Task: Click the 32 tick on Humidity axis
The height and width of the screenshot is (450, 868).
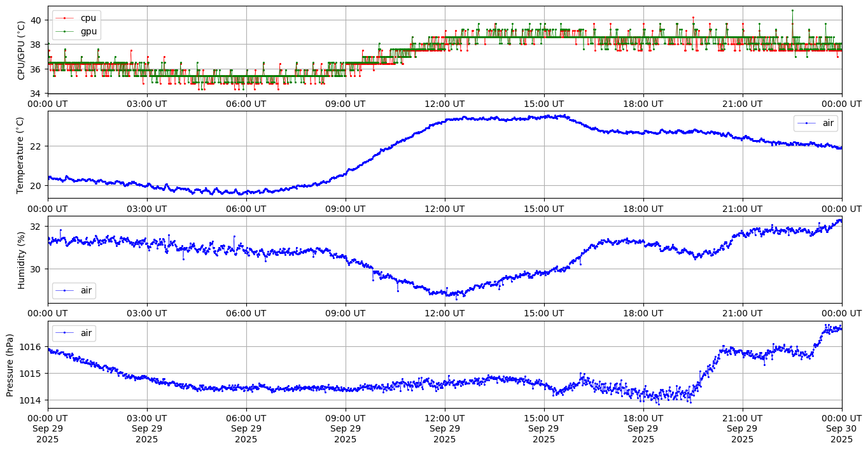Action: 36,227
